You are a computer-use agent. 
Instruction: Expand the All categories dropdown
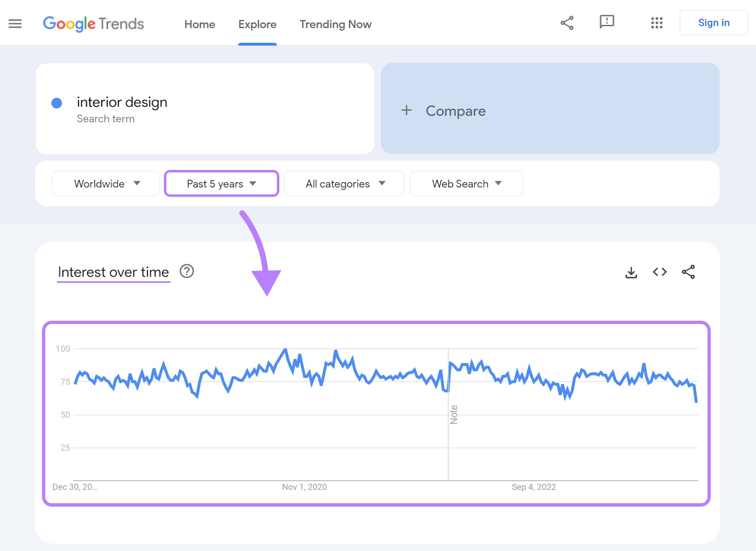click(344, 184)
